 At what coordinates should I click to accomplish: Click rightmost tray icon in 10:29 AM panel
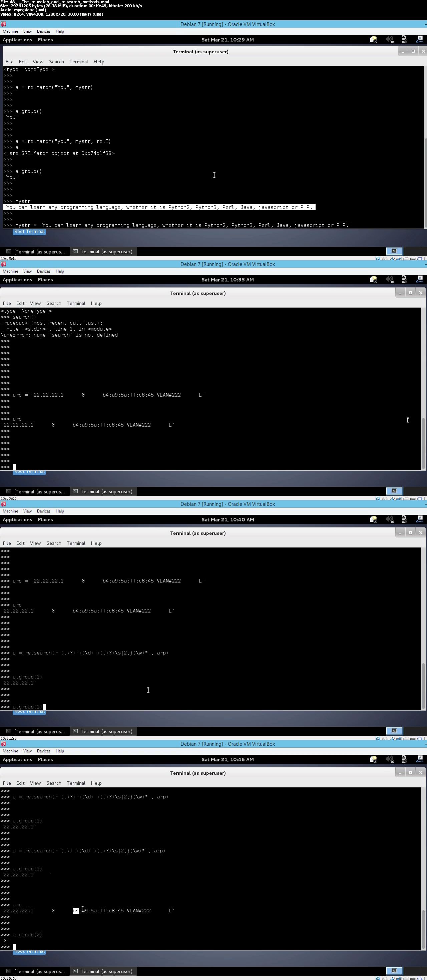click(x=419, y=39)
